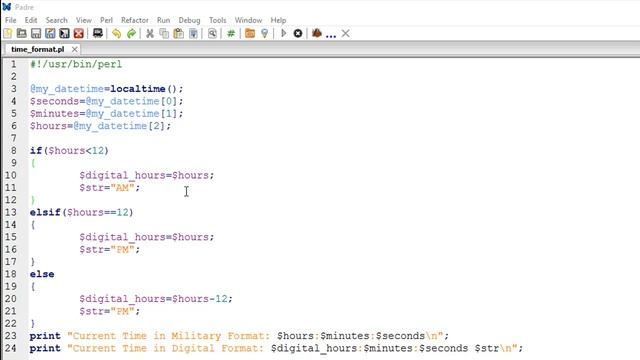This screenshot has width=640, height=360.
Task: Close the time_format.pl tab
Action: click(x=74, y=49)
